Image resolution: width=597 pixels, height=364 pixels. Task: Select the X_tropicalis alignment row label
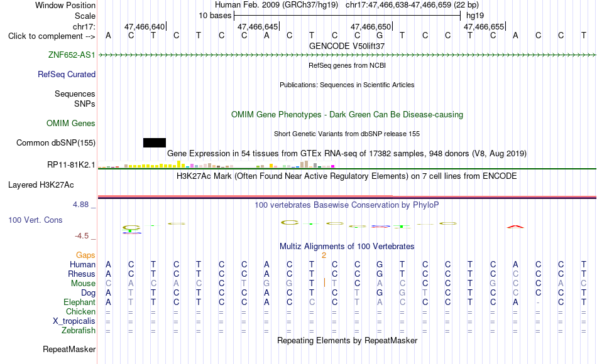pos(74,321)
